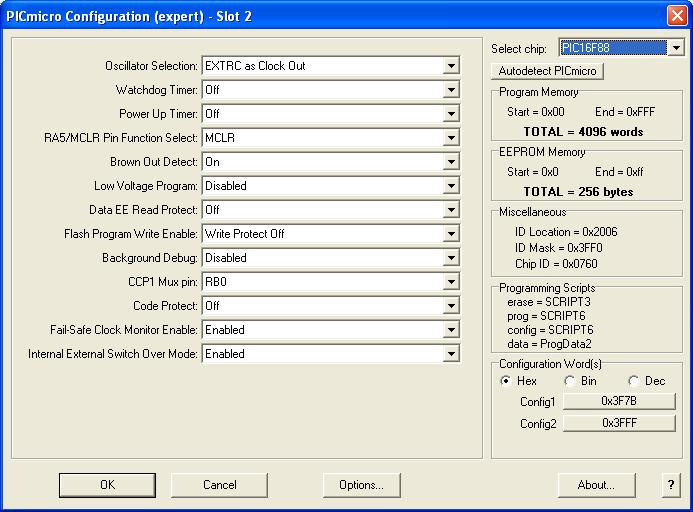693x512 pixels.
Task: Open Internal External Switch Over Mode dropdown
Action: point(451,354)
